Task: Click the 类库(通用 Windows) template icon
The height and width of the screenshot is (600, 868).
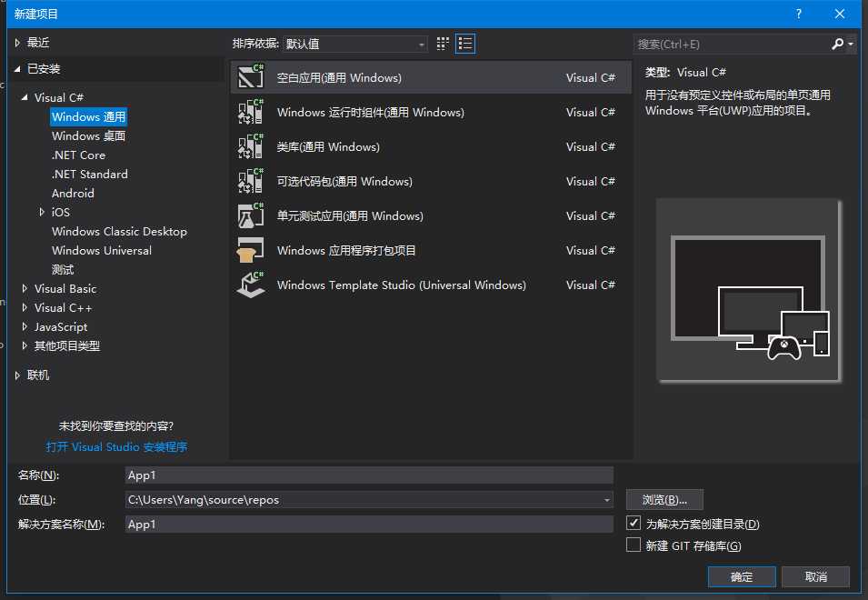Action: 251,146
